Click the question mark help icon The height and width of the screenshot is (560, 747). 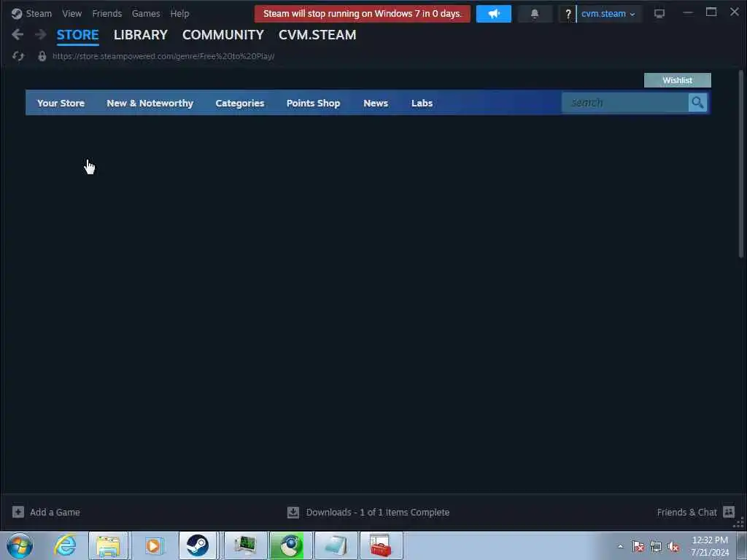pos(568,14)
